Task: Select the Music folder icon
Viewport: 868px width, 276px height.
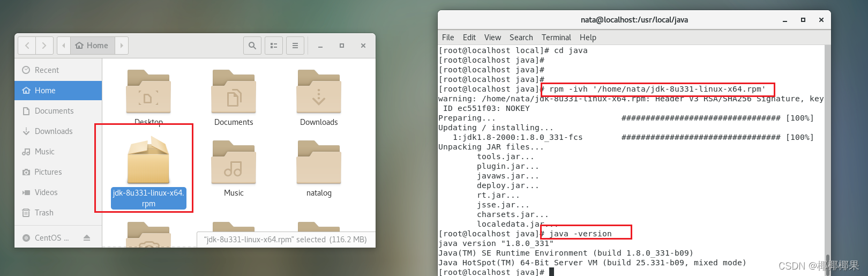Action: pyautogui.click(x=234, y=162)
